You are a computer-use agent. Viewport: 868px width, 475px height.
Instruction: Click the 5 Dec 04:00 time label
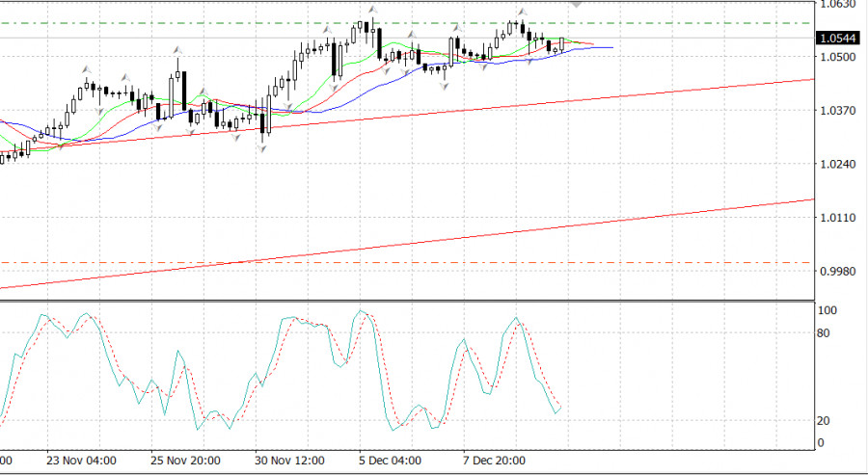(x=390, y=461)
